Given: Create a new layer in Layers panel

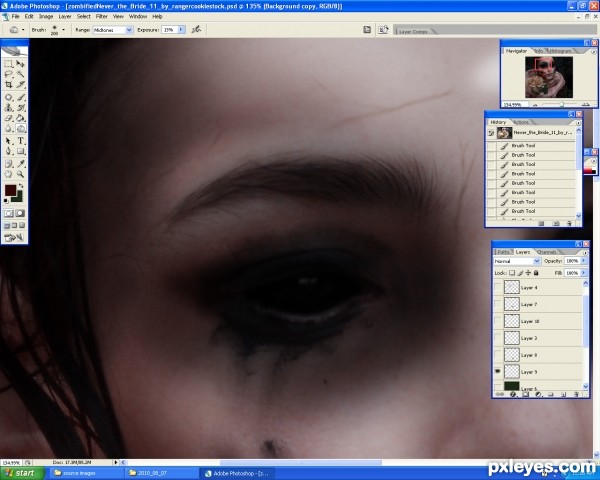Looking at the screenshot, I should pyautogui.click(x=563, y=394).
